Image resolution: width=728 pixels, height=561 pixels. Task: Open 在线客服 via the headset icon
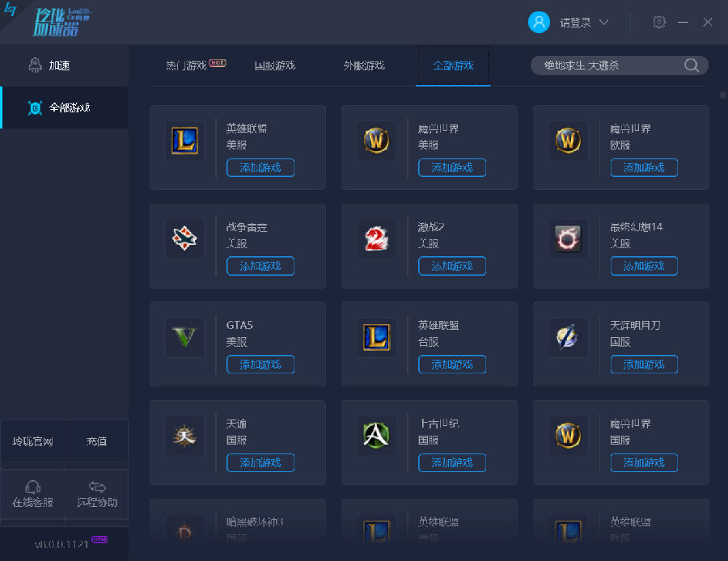pyautogui.click(x=32, y=487)
